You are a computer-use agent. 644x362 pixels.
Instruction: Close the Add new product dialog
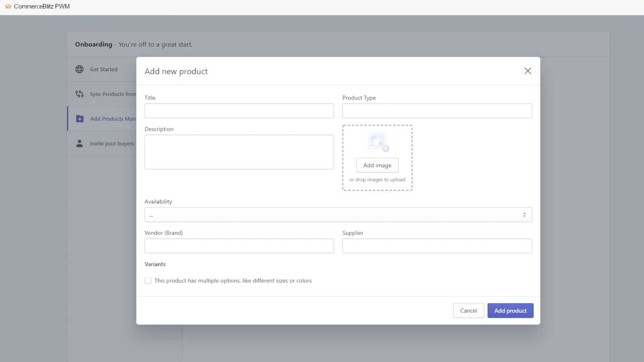[x=528, y=71]
